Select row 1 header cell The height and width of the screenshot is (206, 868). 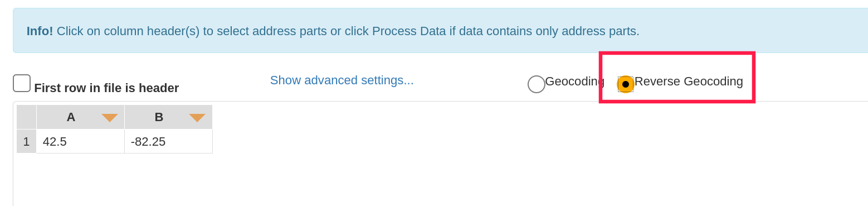pos(26,141)
